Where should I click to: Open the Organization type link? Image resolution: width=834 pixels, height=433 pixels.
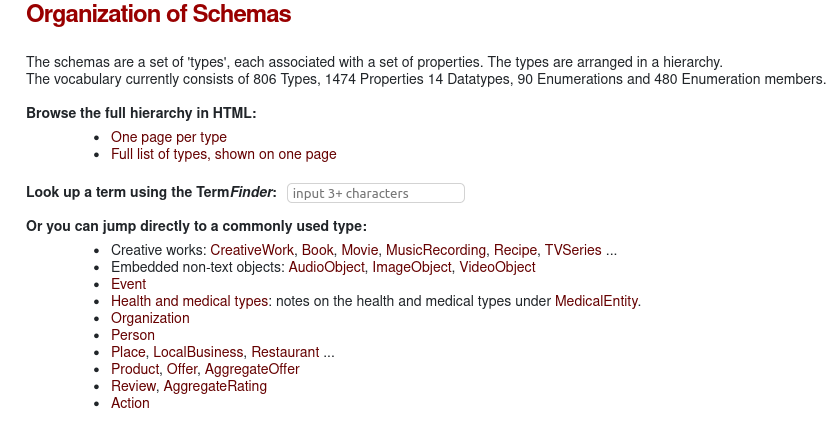coord(150,318)
